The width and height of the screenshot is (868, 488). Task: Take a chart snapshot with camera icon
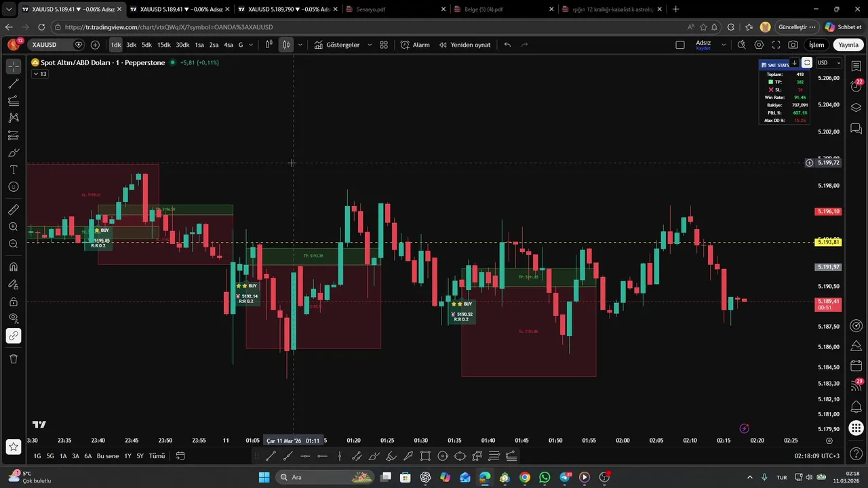coord(793,45)
